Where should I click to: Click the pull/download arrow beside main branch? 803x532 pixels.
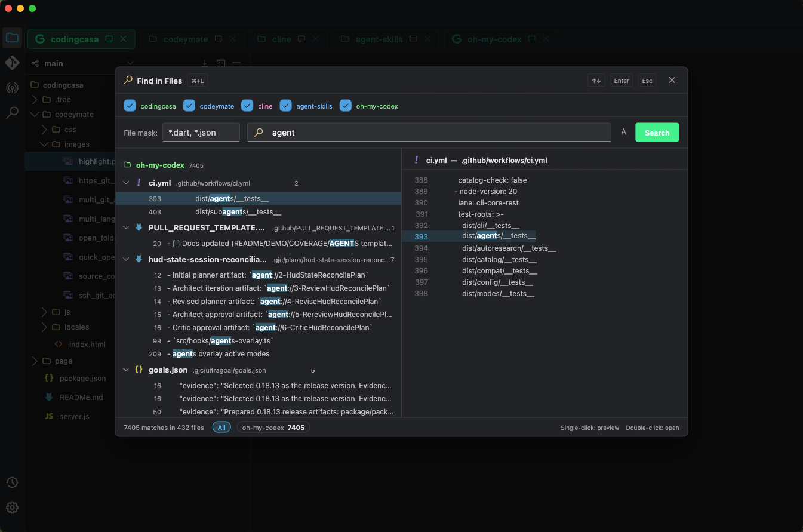click(205, 63)
